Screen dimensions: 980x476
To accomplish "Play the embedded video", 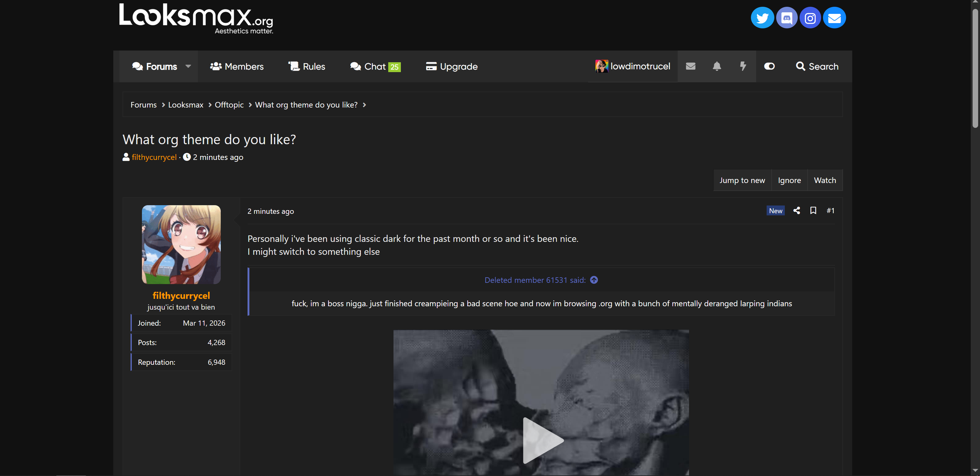I will pos(542,440).
